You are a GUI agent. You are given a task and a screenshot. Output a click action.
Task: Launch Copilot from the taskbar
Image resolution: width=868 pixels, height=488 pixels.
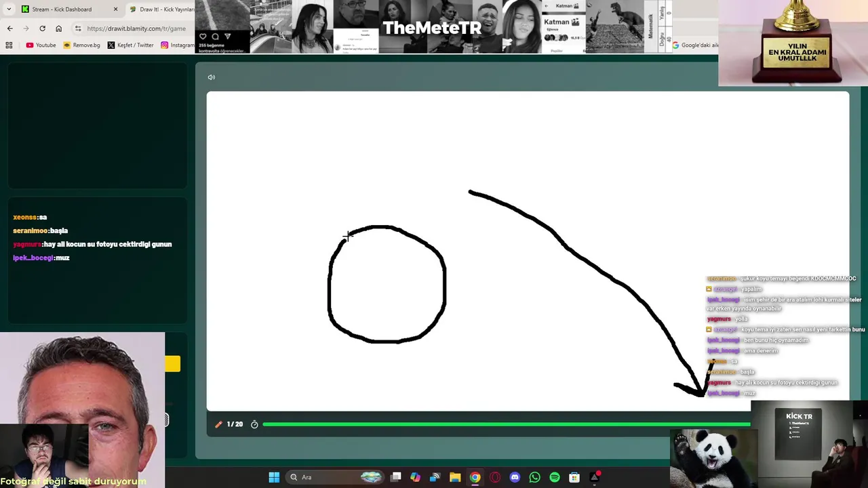[x=416, y=477]
